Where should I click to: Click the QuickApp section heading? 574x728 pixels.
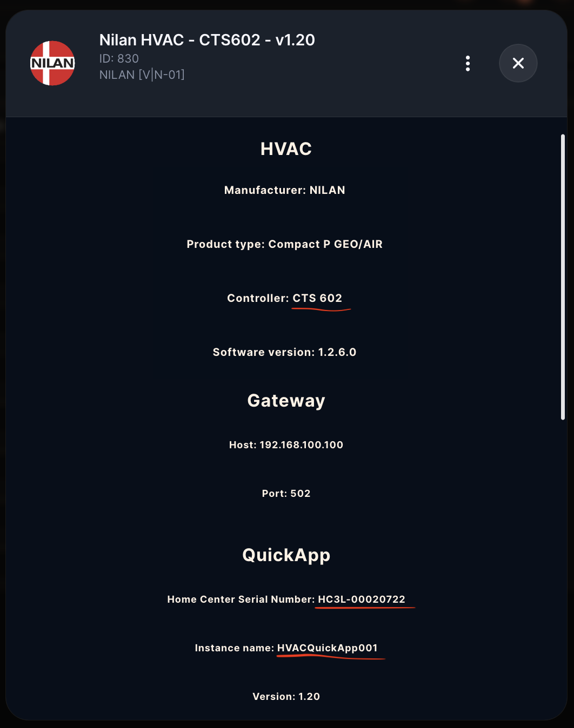tap(286, 555)
